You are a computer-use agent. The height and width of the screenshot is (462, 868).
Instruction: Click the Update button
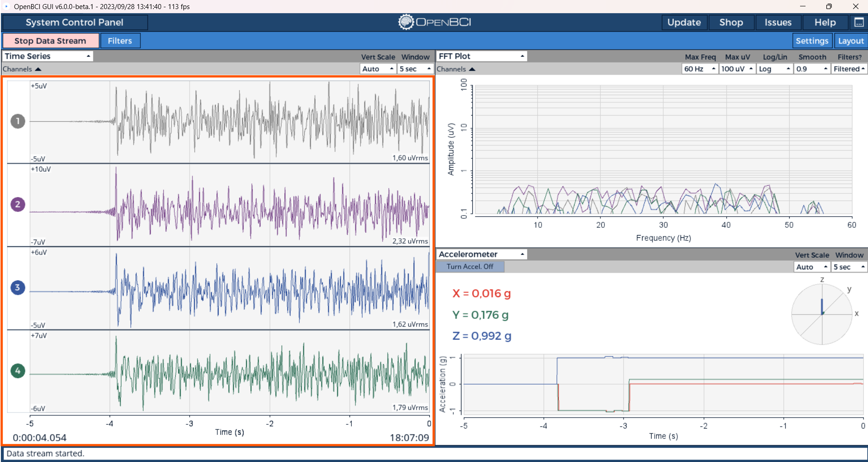point(684,22)
